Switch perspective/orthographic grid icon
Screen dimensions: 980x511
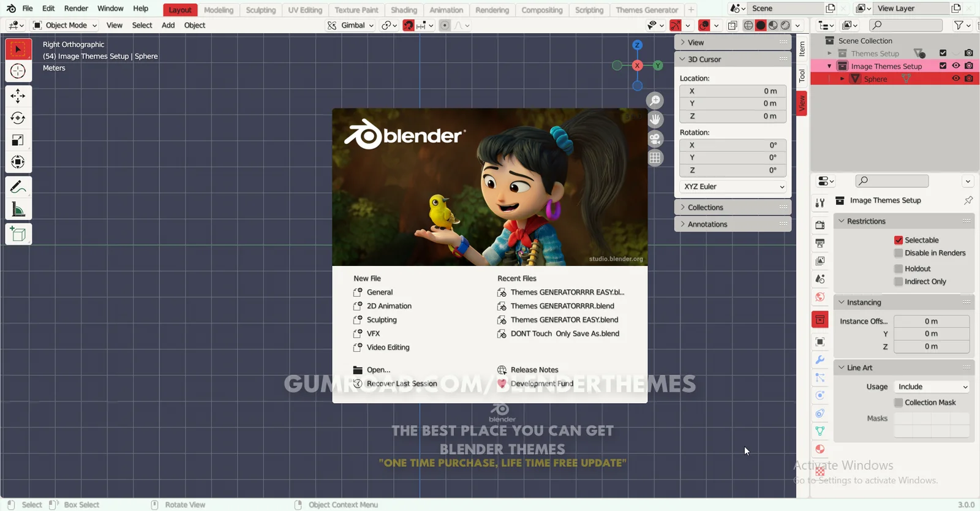coord(655,157)
